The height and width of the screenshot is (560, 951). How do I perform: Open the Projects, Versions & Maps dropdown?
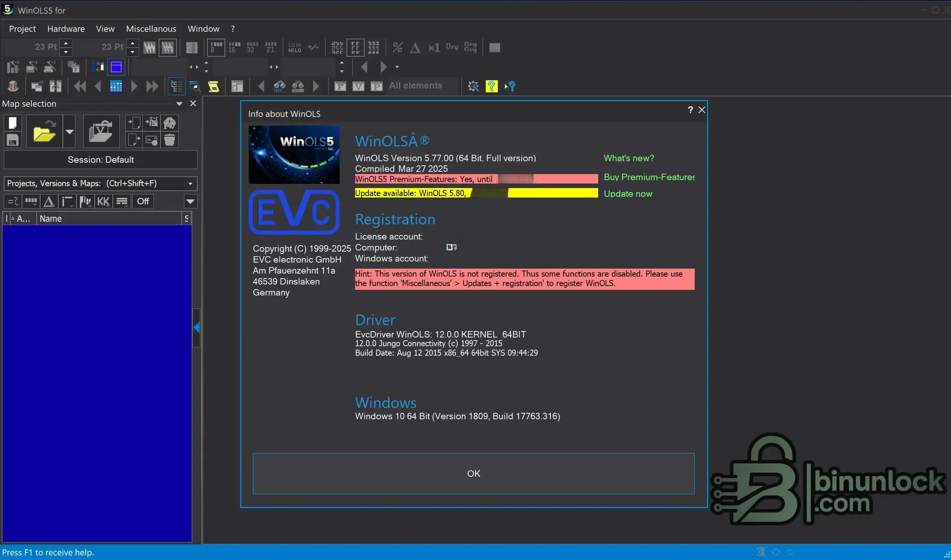100,184
